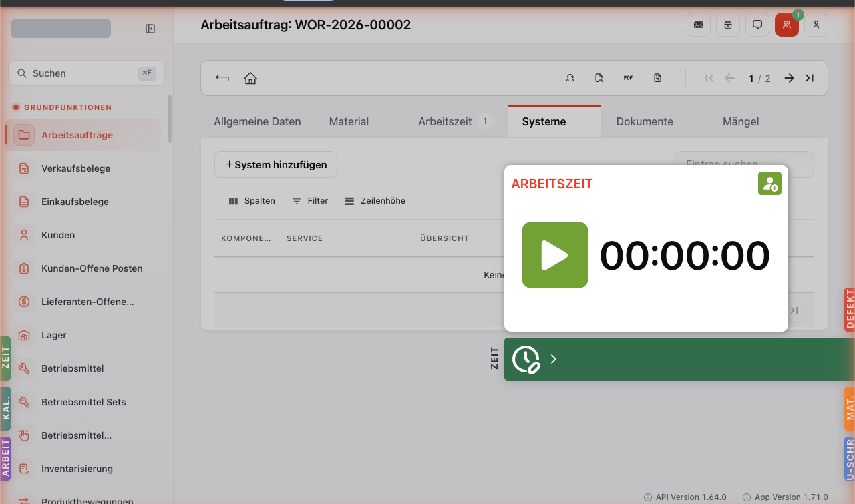
Task: Open the mail icon in the header
Action: (x=699, y=25)
